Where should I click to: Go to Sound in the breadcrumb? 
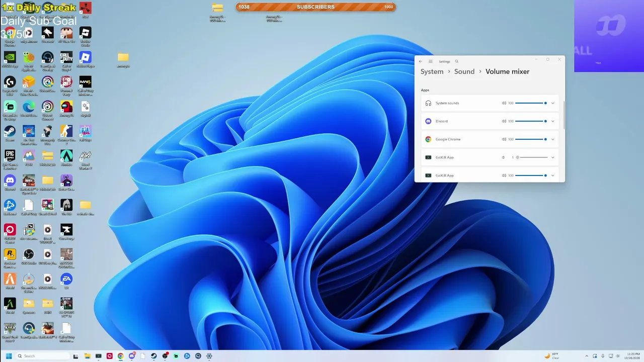(x=464, y=71)
